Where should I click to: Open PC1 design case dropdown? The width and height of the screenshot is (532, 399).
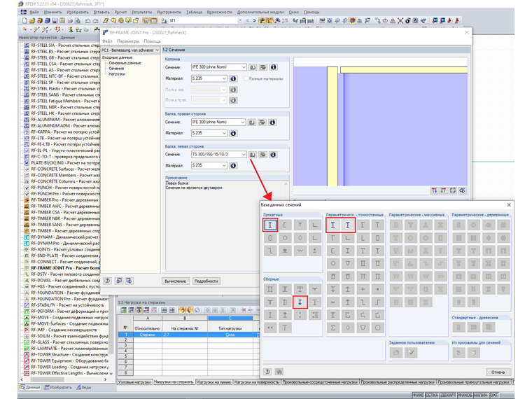(157, 50)
